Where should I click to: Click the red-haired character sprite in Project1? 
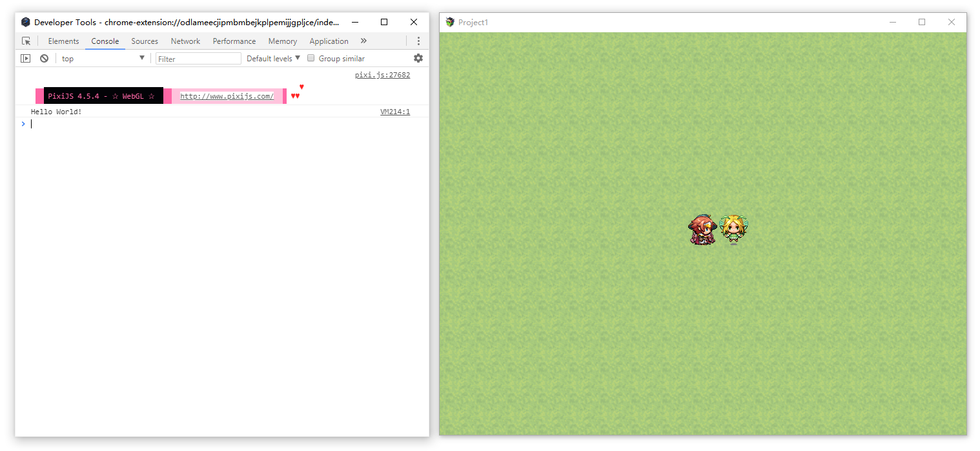tap(702, 230)
